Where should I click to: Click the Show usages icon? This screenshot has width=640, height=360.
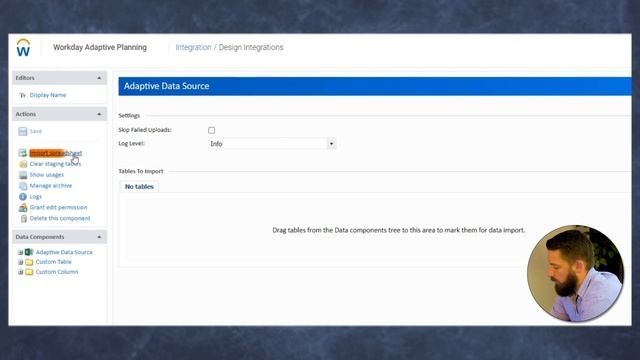tap(23, 175)
